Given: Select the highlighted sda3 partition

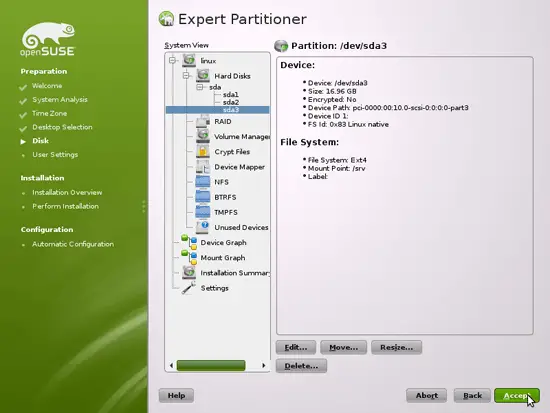Looking at the screenshot, I should point(217,110).
